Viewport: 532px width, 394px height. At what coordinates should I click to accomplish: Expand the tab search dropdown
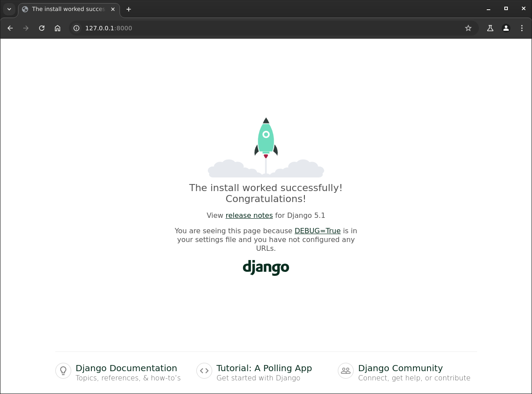click(x=9, y=9)
